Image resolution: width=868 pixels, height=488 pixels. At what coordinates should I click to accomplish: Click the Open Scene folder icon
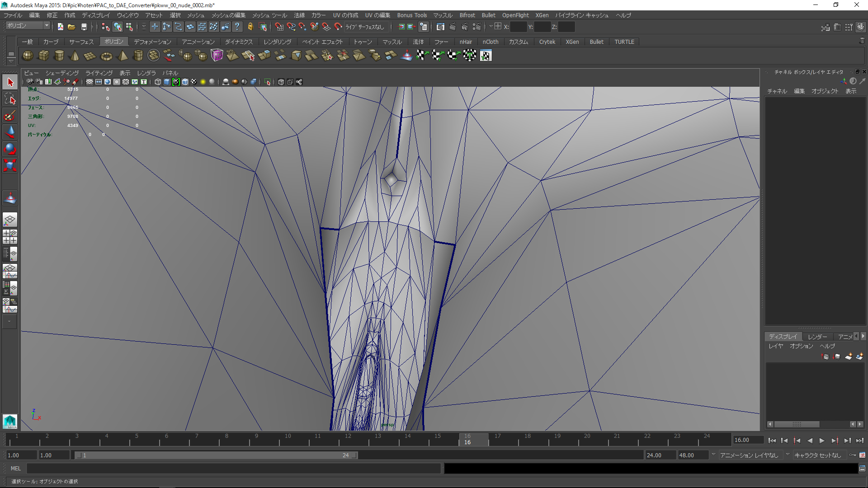[x=71, y=27]
